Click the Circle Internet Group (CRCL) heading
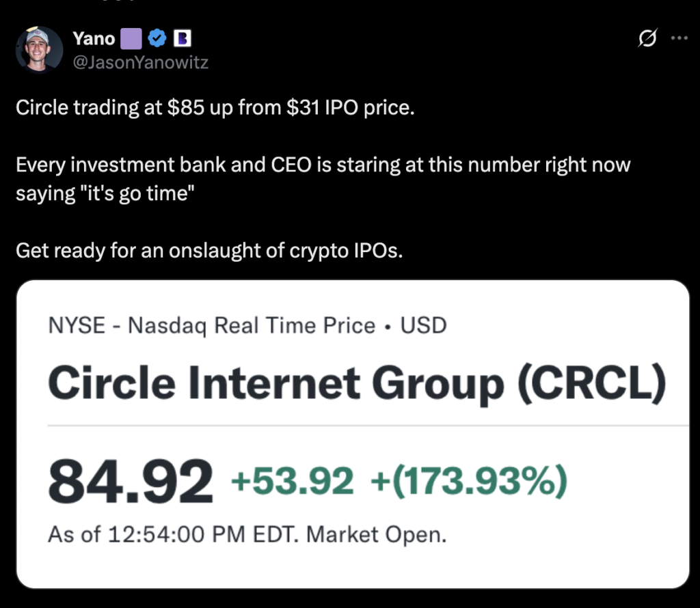The width and height of the screenshot is (700, 608). [357, 383]
